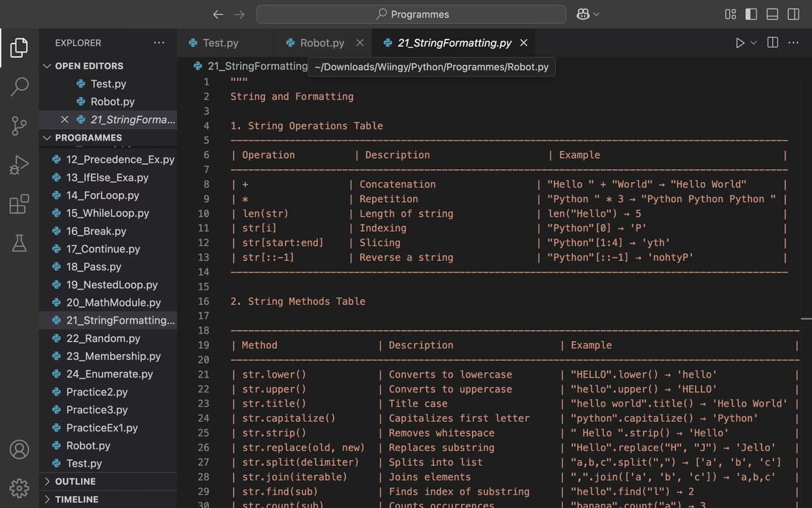
Task: Open the Accounts profile icon
Action: 19,449
